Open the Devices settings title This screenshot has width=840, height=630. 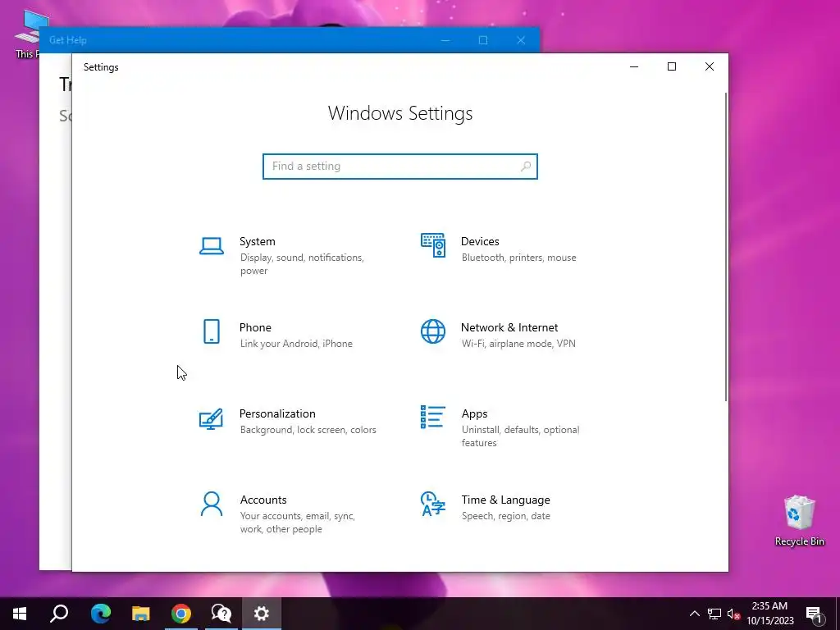pos(480,242)
